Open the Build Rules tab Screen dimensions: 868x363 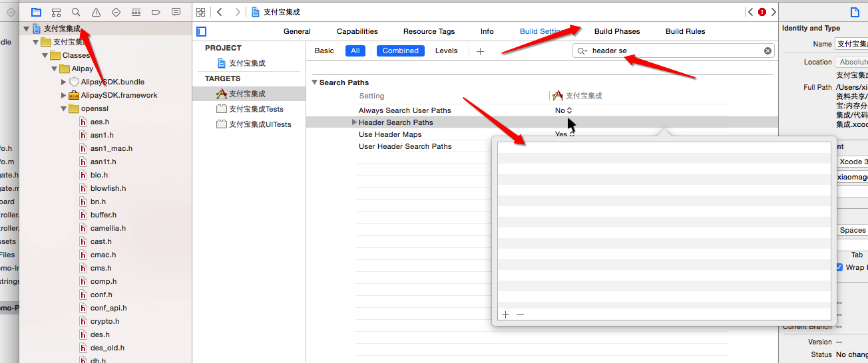pyautogui.click(x=685, y=31)
